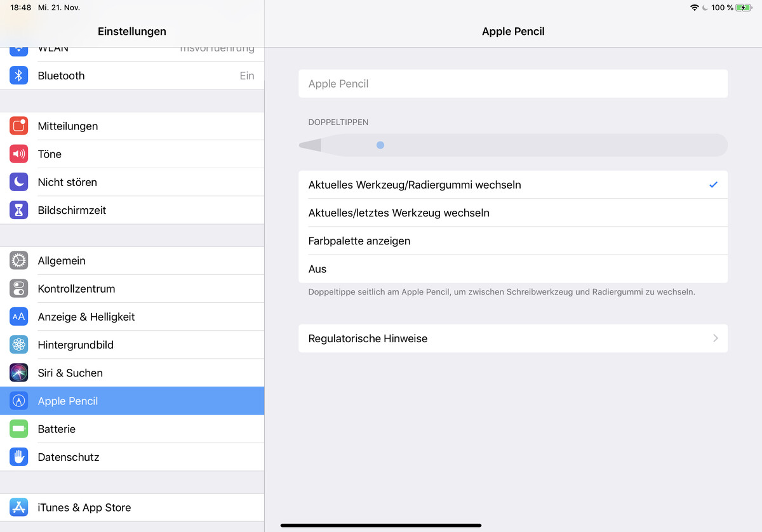Image resolution: width=762 pixels, height=532 pixels.
Task: Tap the Siri & Suchen icon
Action: [x=19, y=373]
